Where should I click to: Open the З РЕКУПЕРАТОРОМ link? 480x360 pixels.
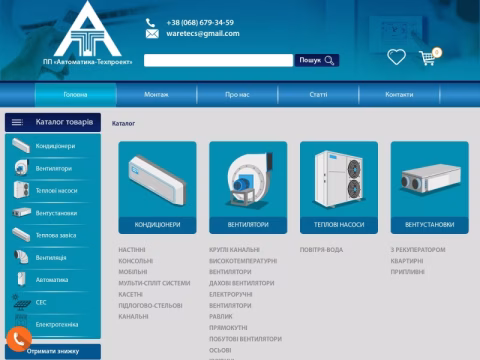click(418, 250)
